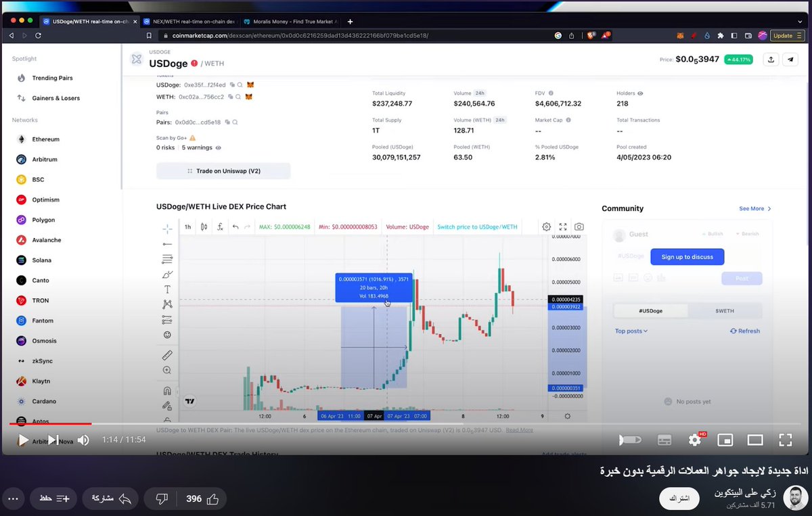This screenshot has width=812, height=516.
Task: Open the 1h timeframe dropdown
Action: [187, 227]
